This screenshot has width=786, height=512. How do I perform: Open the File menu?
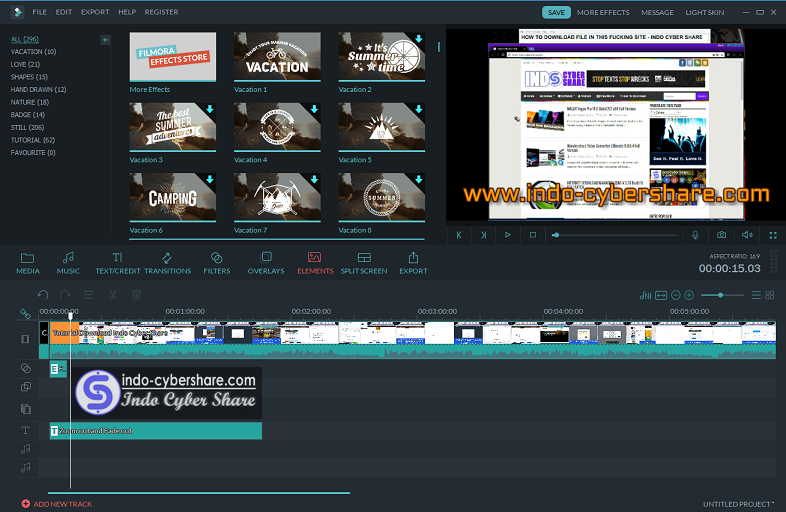[x=40, y=12]
